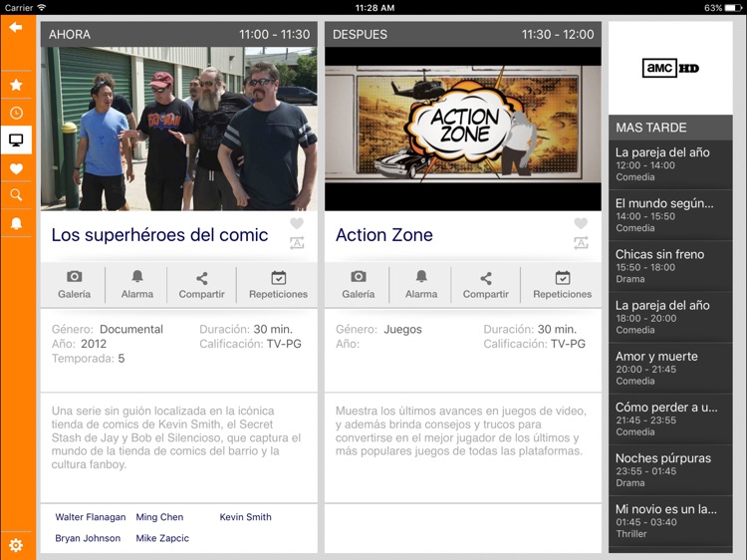Viewport: 747px width, 560px height.
Task: Open Galería for Los superhéroes del comic
Action: click(75, 285)
